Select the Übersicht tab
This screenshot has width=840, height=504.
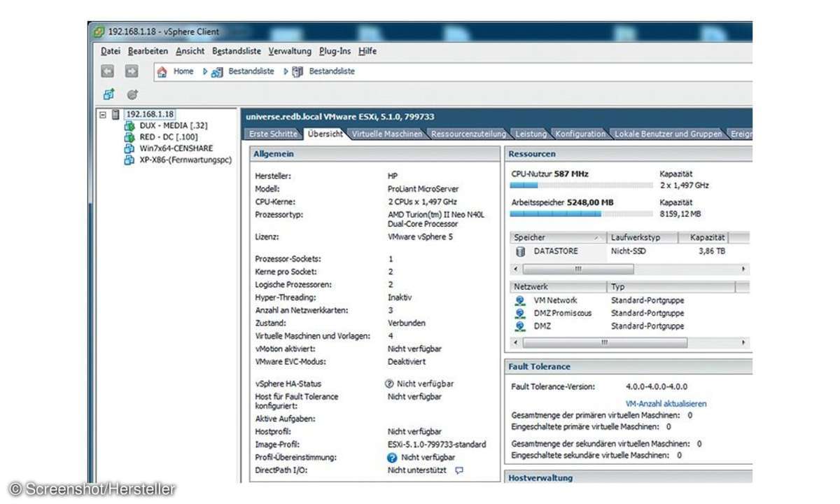pos(325,134)
